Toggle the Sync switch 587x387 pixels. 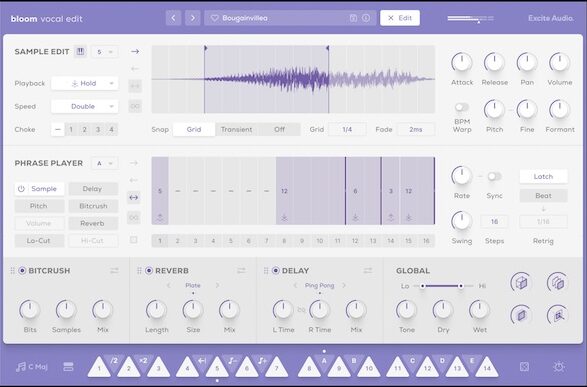coord(494,176)
